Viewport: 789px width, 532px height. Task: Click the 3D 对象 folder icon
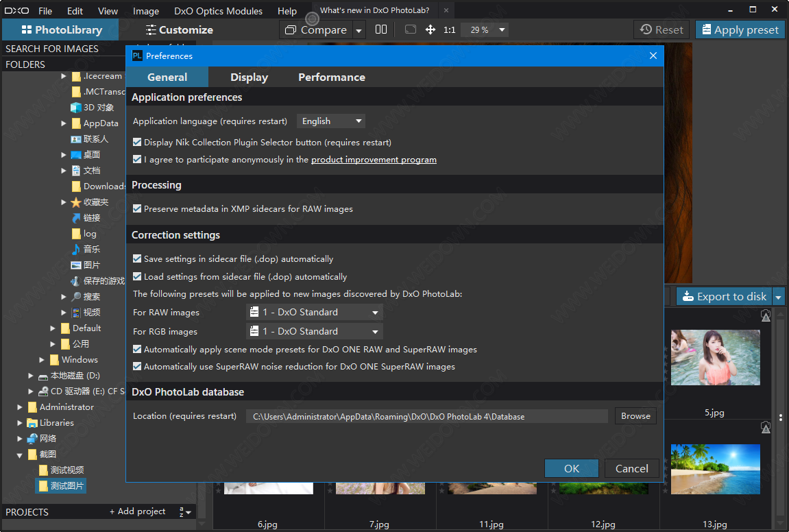tap(76, 108)
